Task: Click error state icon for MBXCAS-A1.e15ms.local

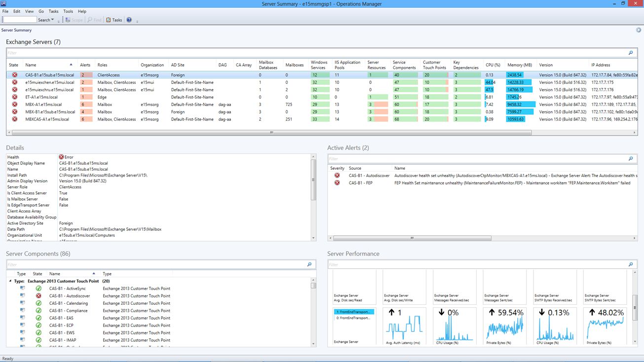Action: [x=14, y=119]
